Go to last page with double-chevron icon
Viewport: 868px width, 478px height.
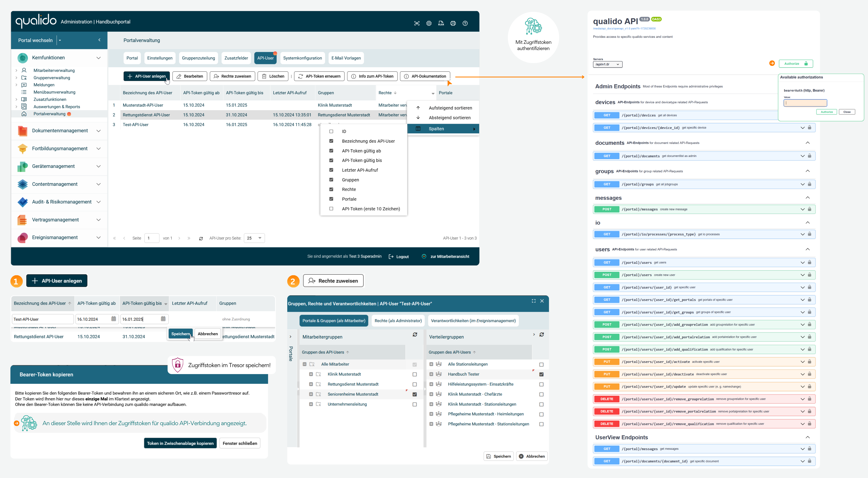coord(189,238)
